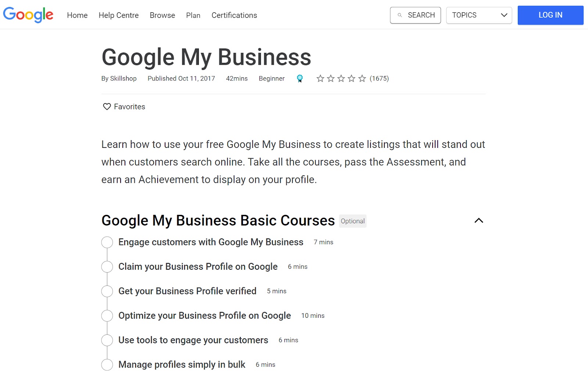588x380 pixels.
Task: Mark Claim your Business Profile circle as complete
Action: pos(107,266)
